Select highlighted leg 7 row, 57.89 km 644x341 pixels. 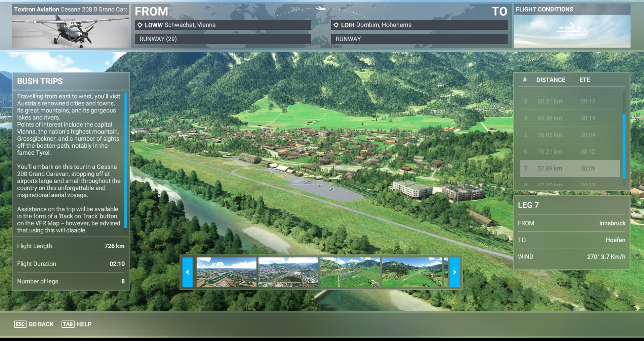(x=569, y=168)
